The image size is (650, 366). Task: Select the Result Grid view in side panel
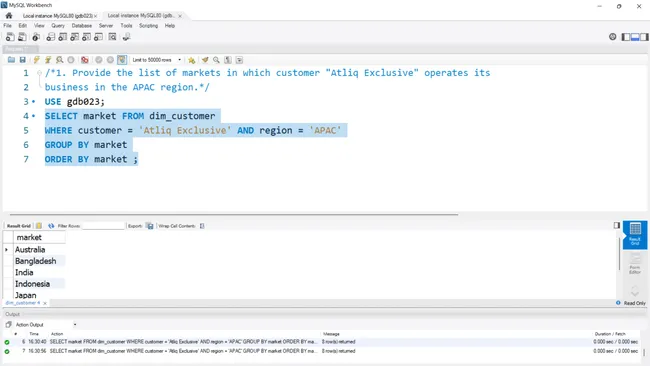635,235
